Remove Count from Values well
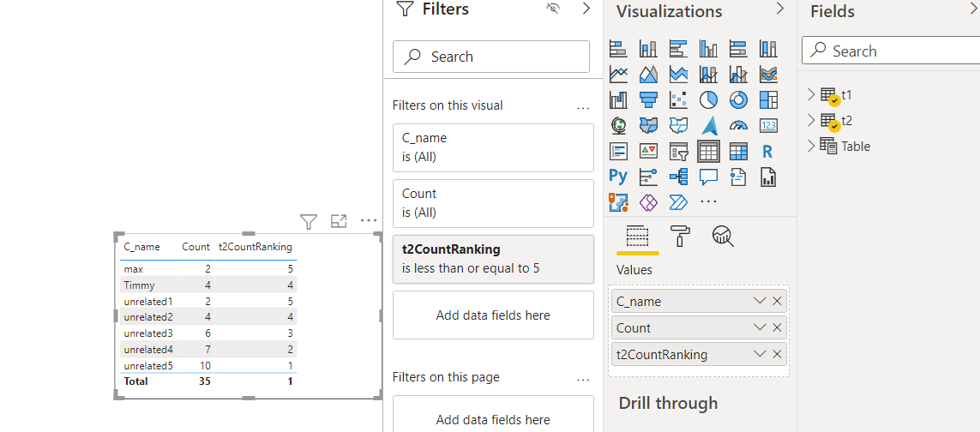 click(x=778, y=327)
